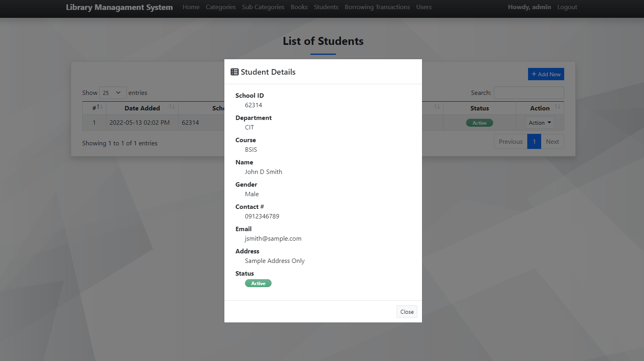Click the Date Added column header text

[142, 108]
